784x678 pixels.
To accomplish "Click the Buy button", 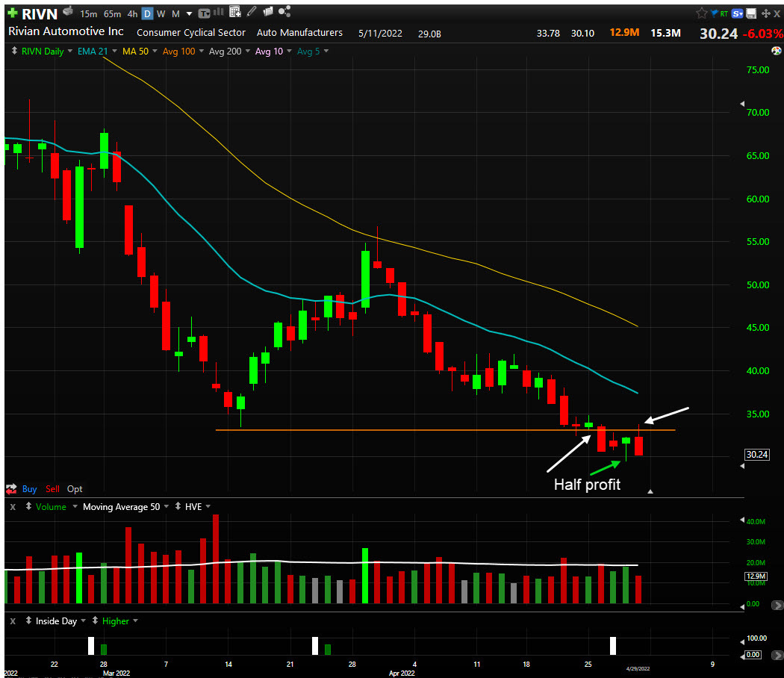I will tap(30, 489).
